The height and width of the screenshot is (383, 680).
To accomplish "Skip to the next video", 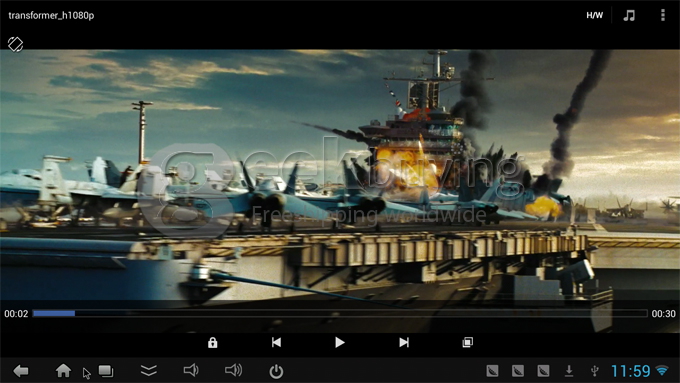I will [x=404, y=343].
